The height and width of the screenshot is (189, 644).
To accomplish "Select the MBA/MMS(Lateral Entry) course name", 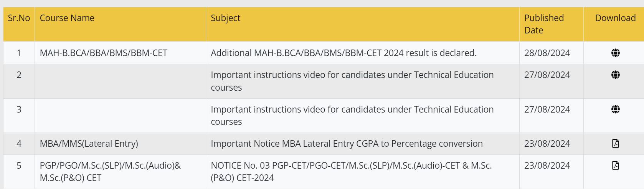I will pos(89,144).
